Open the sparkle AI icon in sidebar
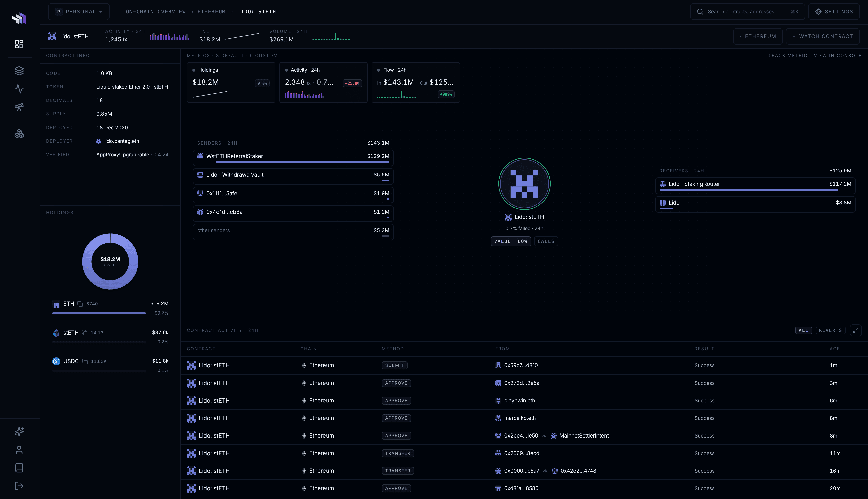 point(19,431)
